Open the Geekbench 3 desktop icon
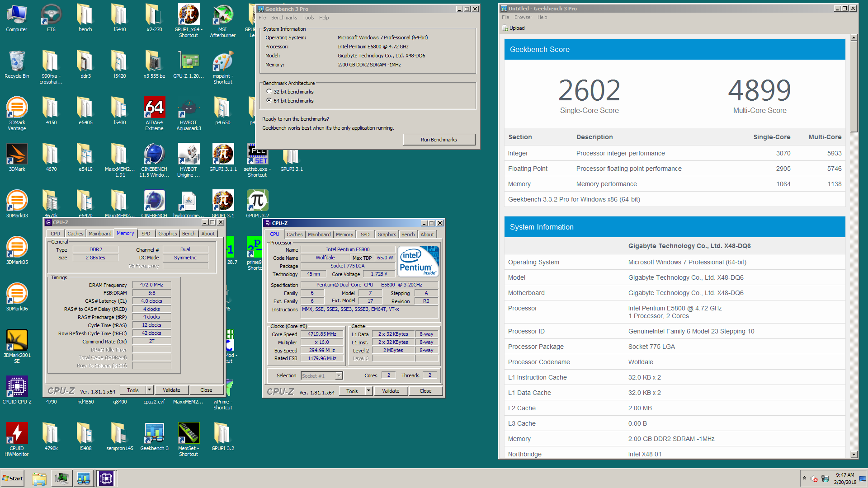The height and width of the screenshot is (488, 868). coord(154,436)
